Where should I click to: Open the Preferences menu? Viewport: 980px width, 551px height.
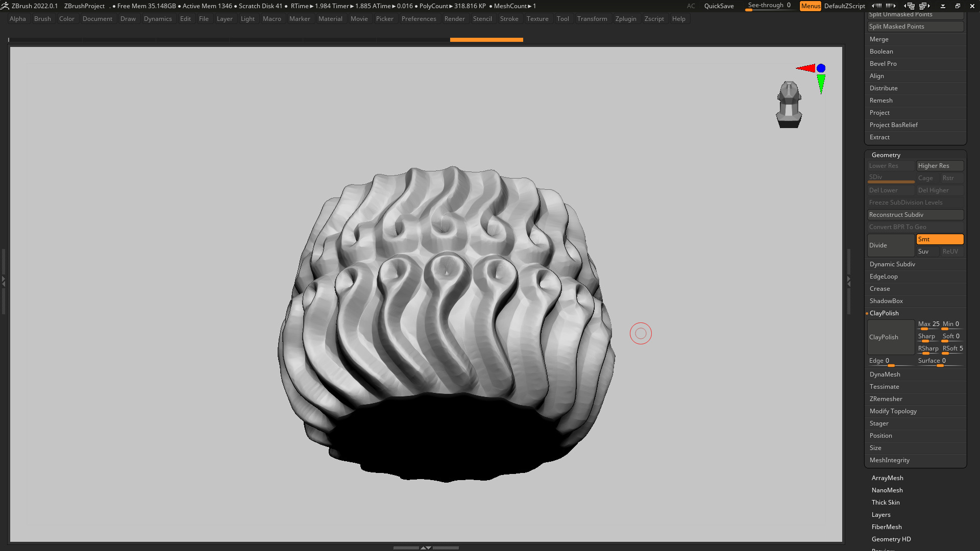tap(419, 19)
